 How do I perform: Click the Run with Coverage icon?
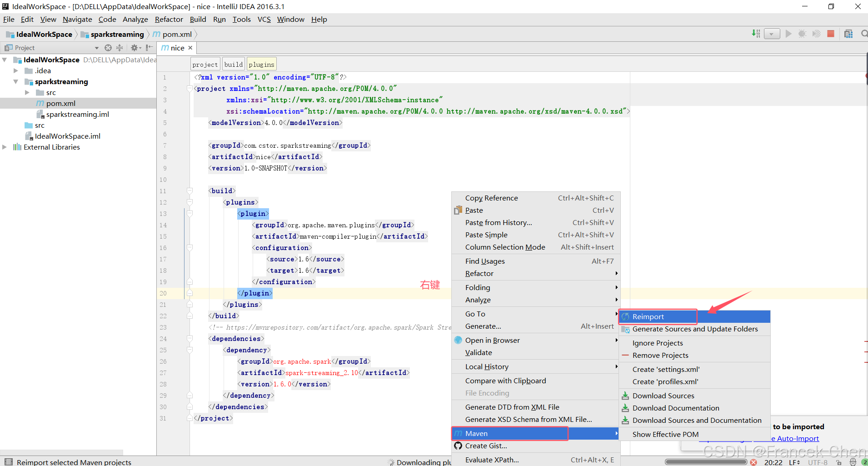(x=816, y=34)
